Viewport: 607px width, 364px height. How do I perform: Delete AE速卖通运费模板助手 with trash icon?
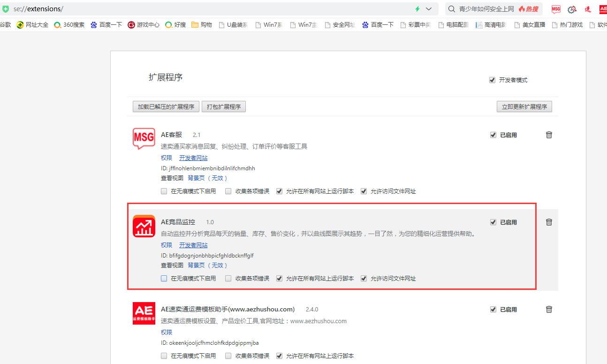pos(549,309)
